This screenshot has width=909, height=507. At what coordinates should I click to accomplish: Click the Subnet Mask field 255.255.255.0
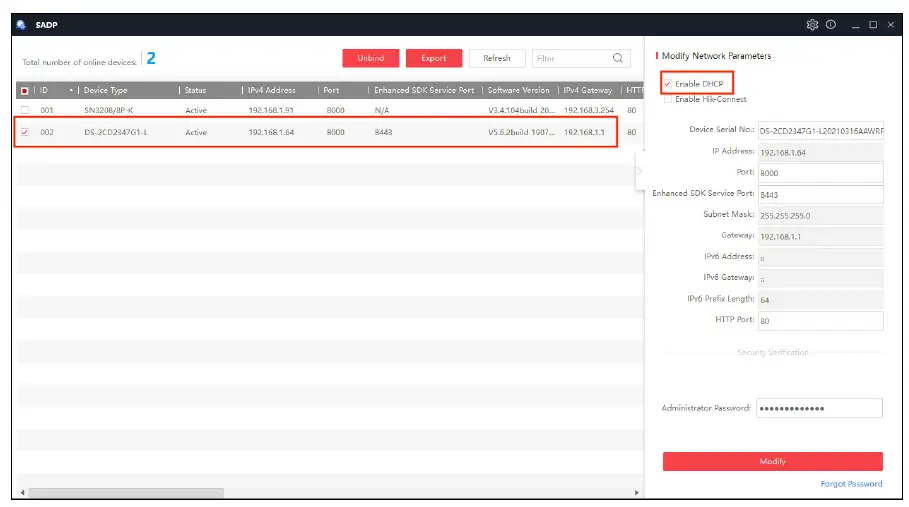click(820, 216)
